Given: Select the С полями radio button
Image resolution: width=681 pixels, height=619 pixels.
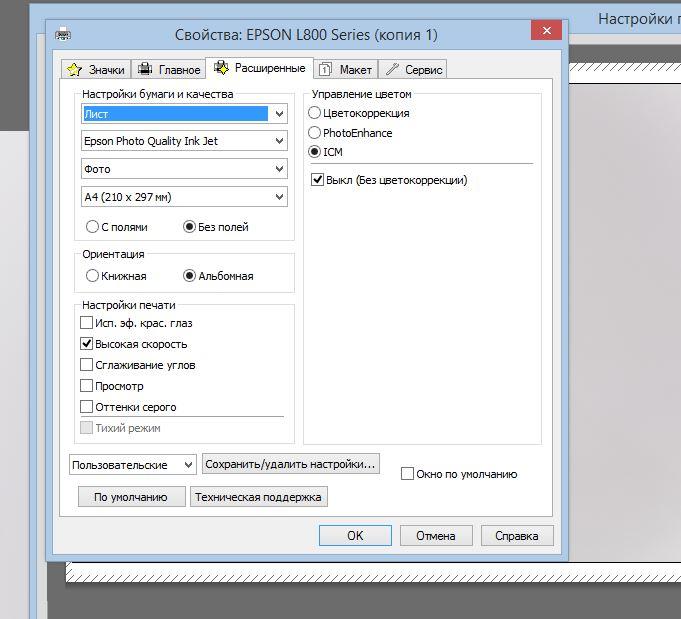Looking at the screenshot, I should (92, 227).
